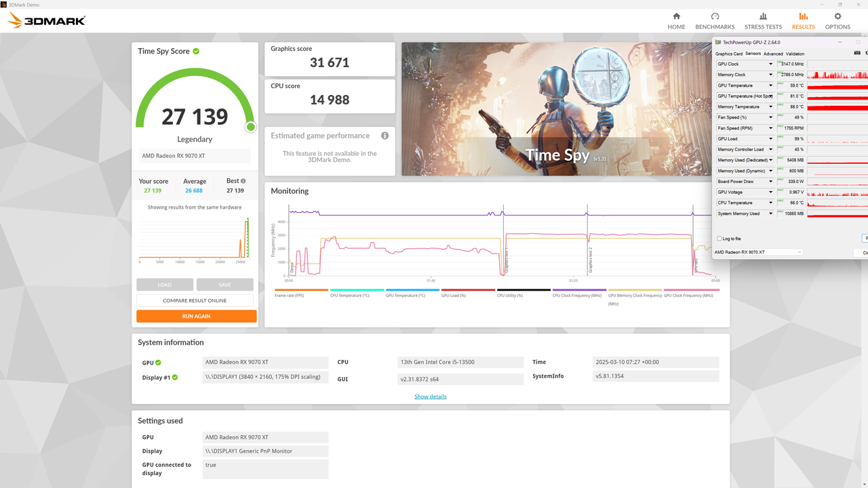Click the SAVE button

coord(224,285)
